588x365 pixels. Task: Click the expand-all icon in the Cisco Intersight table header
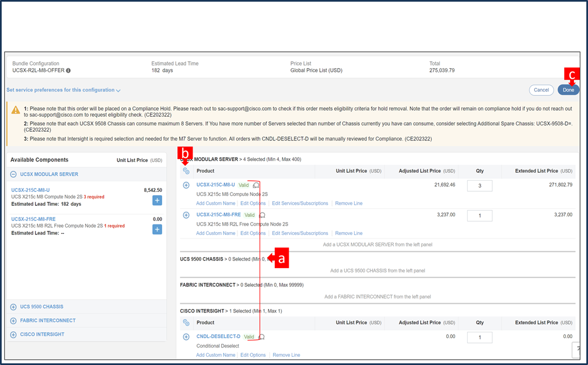(186, 322)
